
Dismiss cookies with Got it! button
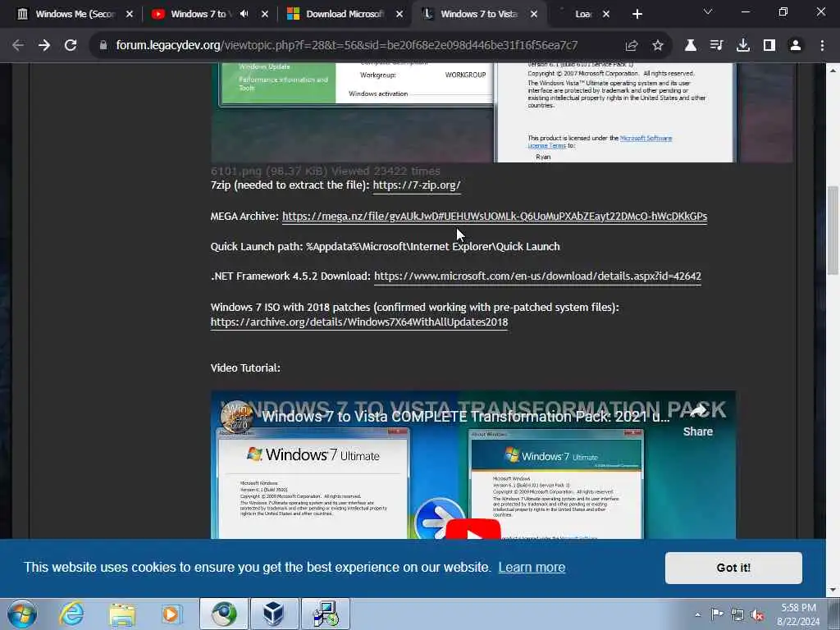click(733, 568)
